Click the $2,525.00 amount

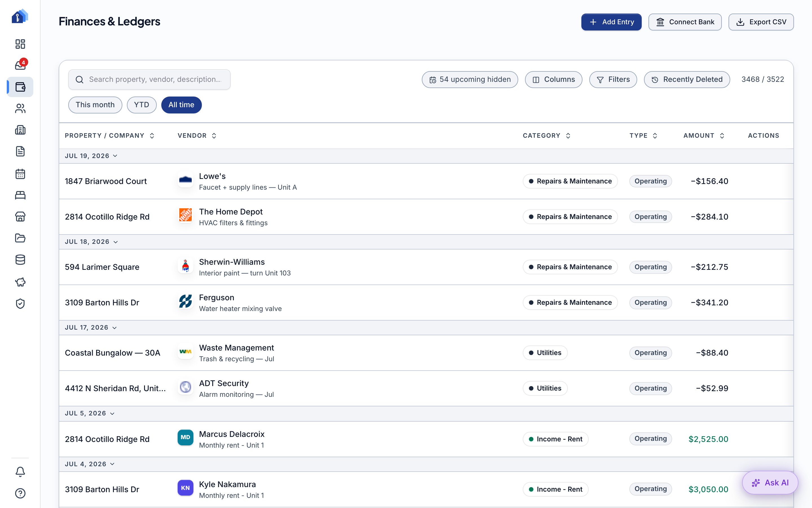[708, 439]
